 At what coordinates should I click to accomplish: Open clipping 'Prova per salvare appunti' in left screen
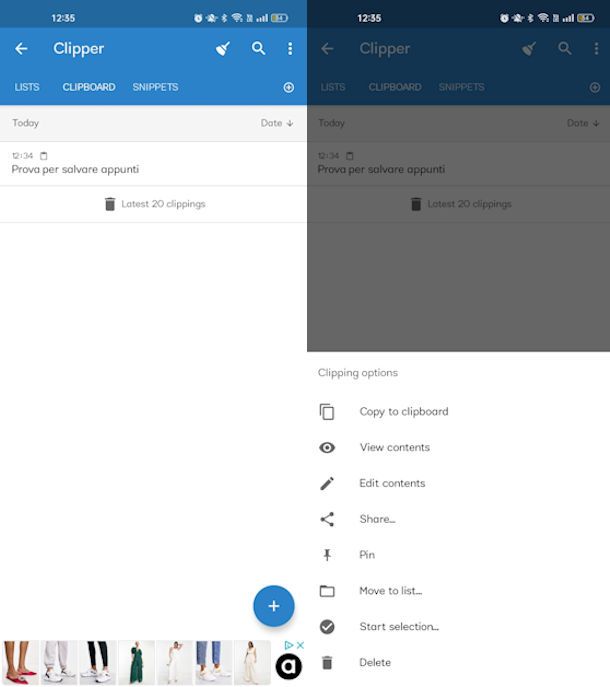click(153, 163)
